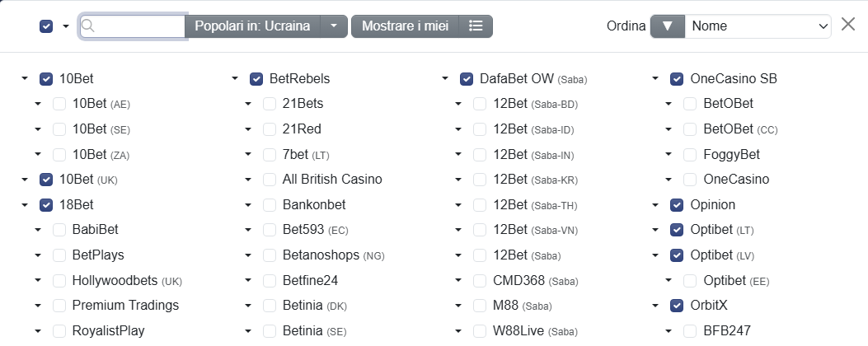Collapse the 18Bet group
This screenshot has height=346, width=868.
(25, 205)
